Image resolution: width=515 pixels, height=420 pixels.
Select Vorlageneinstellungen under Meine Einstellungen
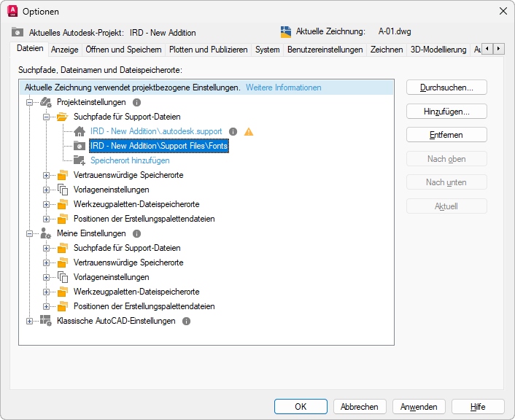pos(112,277)
